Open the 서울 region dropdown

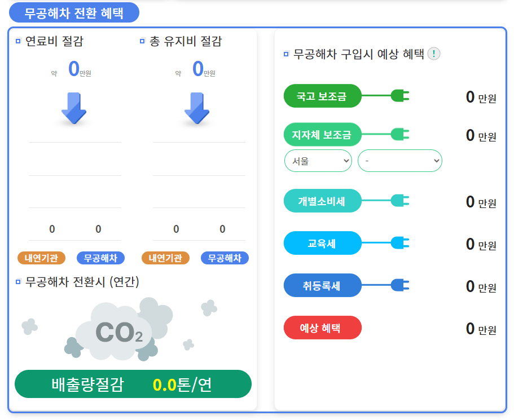(318, 161)
